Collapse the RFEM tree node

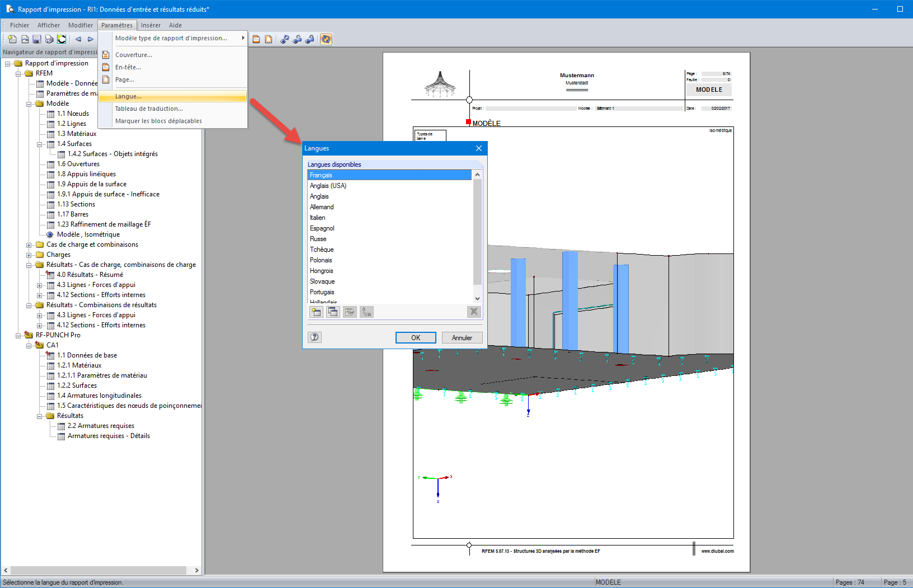point(18,74)
